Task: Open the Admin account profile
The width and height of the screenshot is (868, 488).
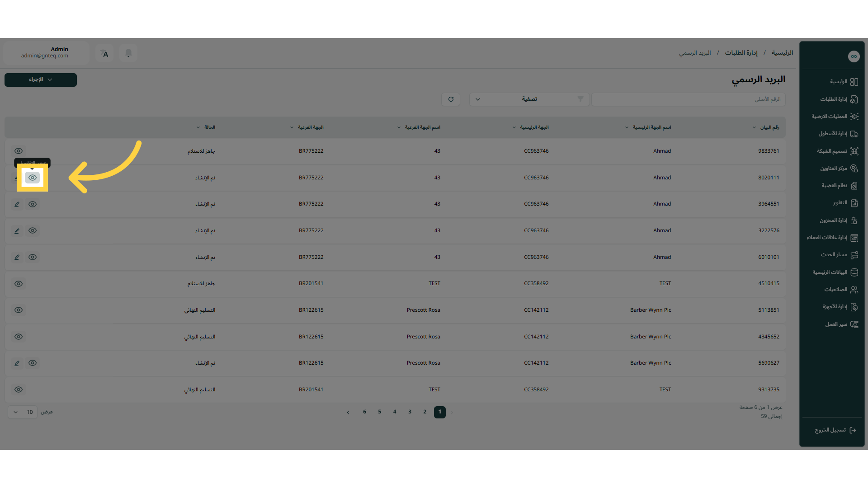Action: 45,53
